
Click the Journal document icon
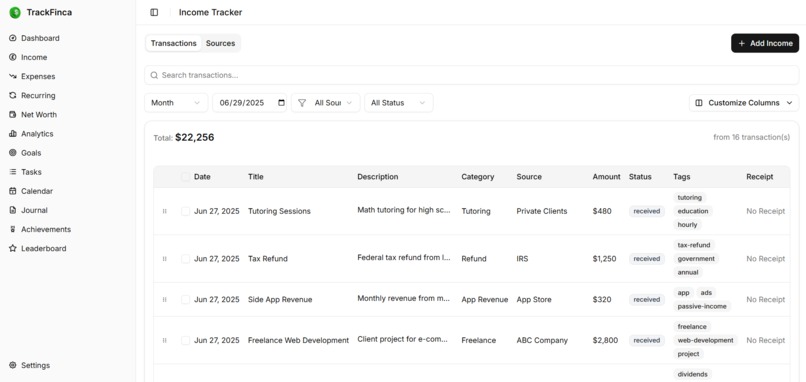(13, 210)
